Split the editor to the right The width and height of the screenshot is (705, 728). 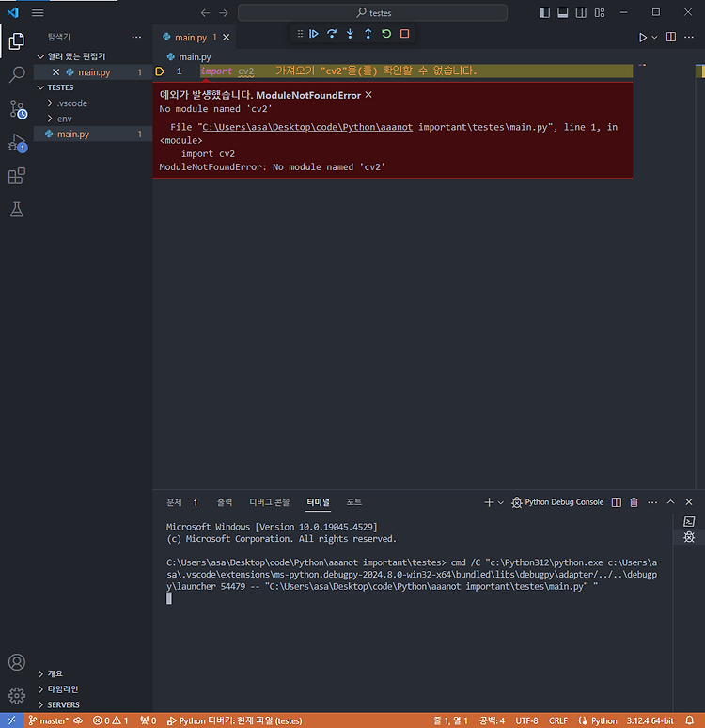[x=671, y=37]
